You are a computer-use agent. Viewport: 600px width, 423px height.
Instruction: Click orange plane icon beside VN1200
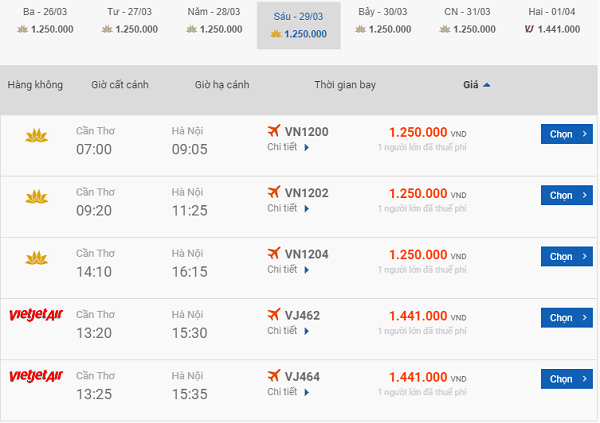pos(273,132)
